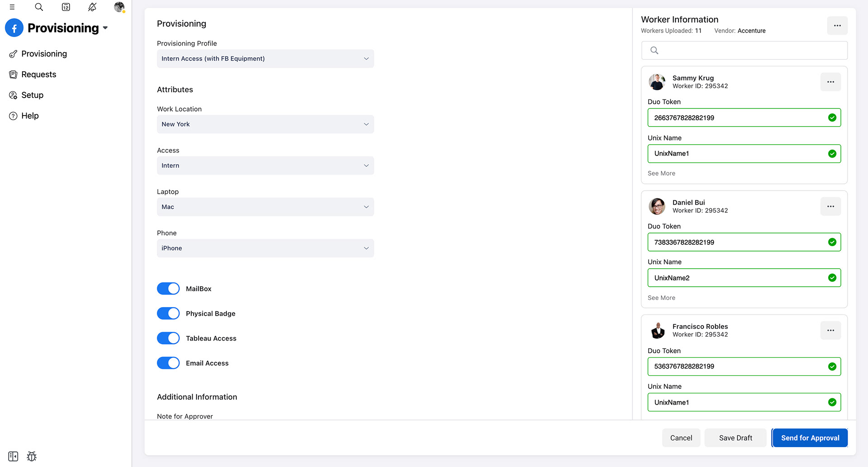This screenshot has height=467, width=868.
Task: Edit Francisco Robles's Duo Token field
Action: pyautogui.click(x=744, y=366)
